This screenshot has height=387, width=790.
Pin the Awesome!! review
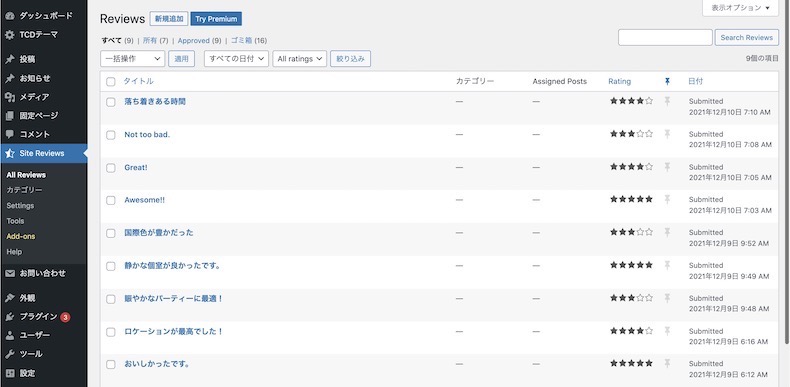coord(667,200)
